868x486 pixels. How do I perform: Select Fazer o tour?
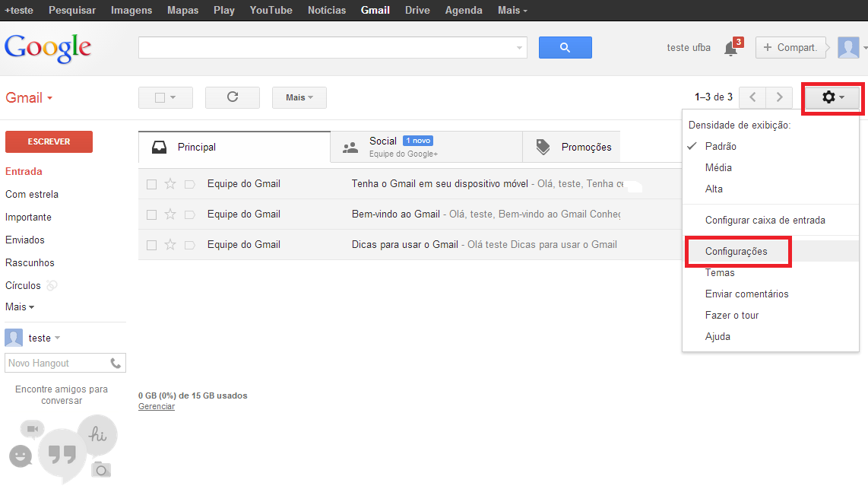pos(732,316)
